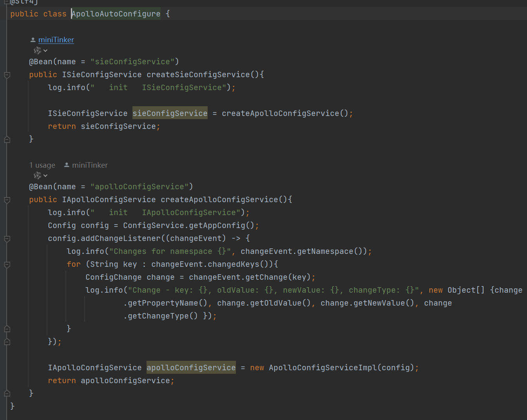The height and width of the screenshot is (420, 527).
Task: Click the '1 usage' inlay hint
Action: tap(42, 165)
